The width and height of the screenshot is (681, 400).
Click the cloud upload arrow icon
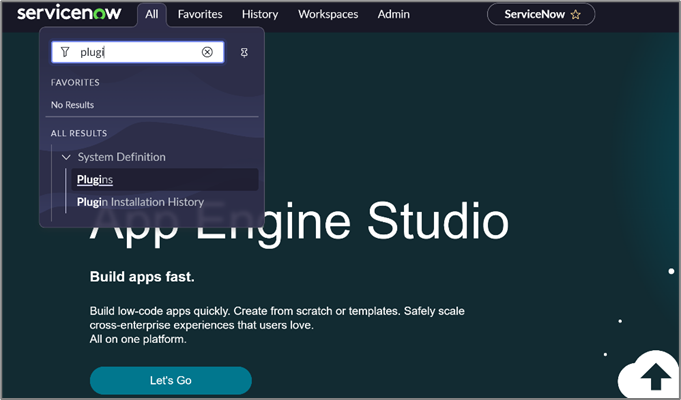[x=655, y=377]
